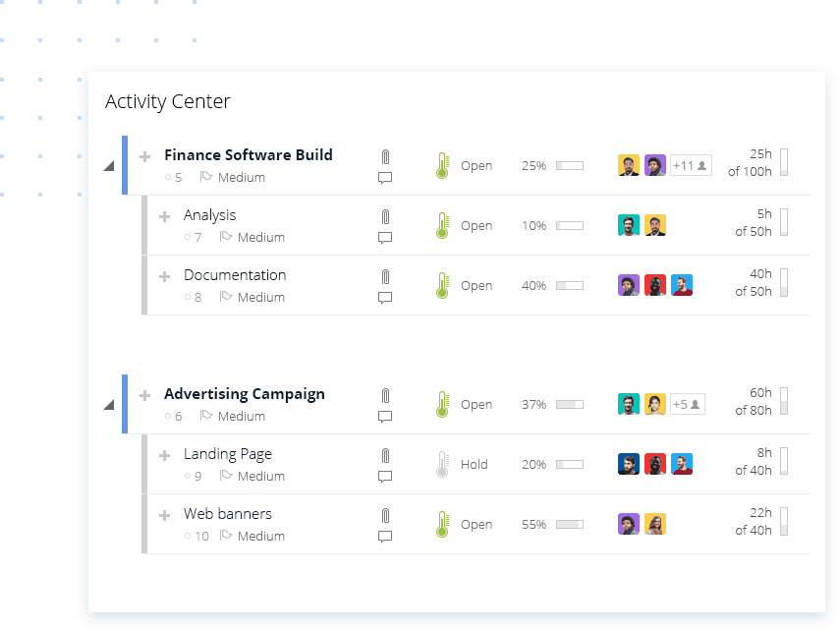Open the comment bubble for Web banners

[x=384, y=537]
